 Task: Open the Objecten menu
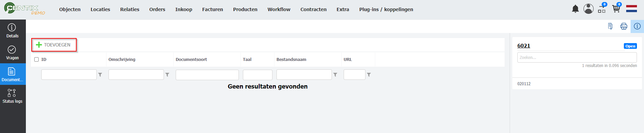pyautogui.click(x=70, y=9)
